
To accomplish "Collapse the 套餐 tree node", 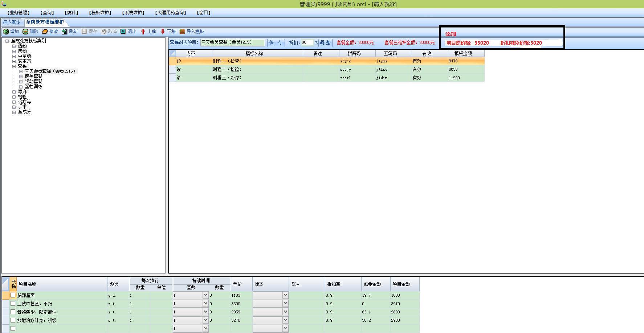I will 14,66.
